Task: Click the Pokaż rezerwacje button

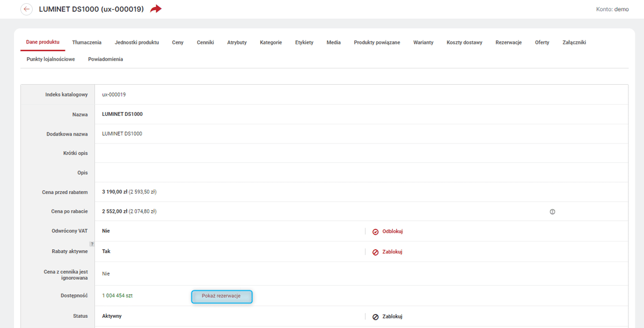Action: coord(222,296)
